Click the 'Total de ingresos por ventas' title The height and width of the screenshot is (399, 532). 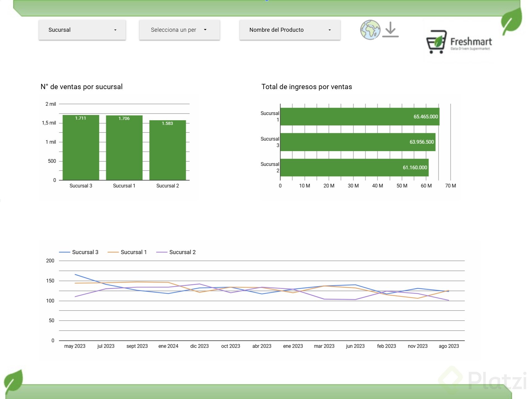tap(307, 87)
